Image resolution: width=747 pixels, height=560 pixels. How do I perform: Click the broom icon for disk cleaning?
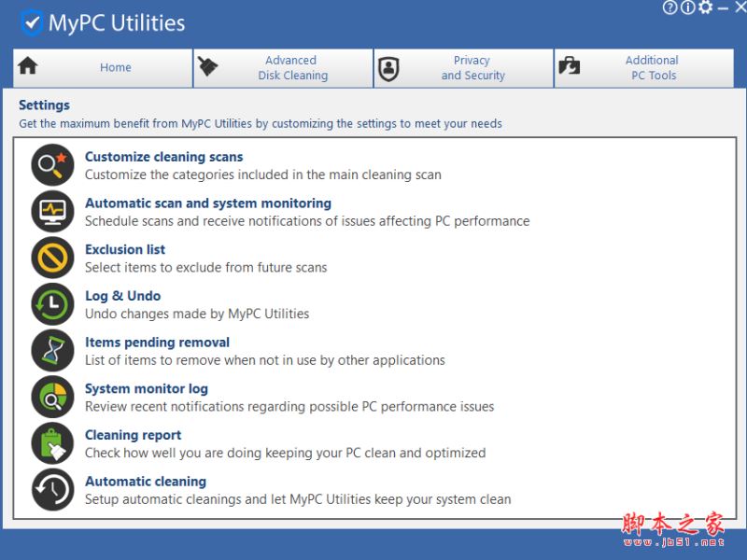pos(207,66)
